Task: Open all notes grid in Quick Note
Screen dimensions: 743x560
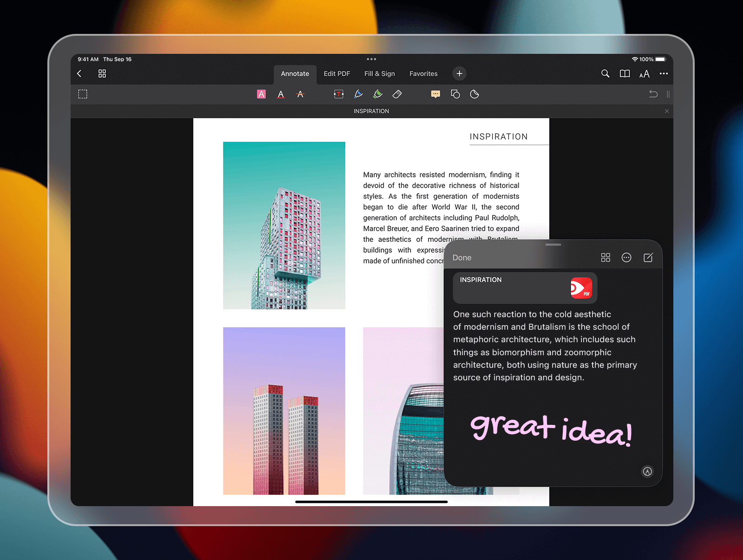Action: [x=606, y=258]
